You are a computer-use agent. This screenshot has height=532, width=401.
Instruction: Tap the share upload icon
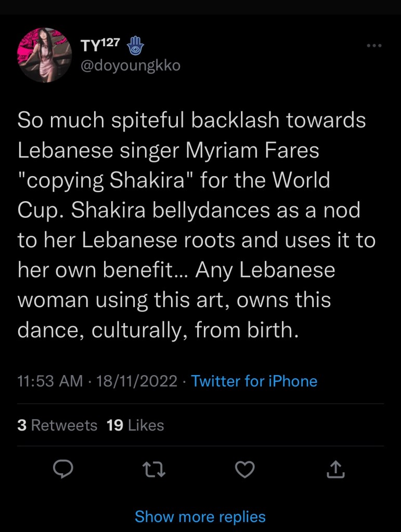pos(335,471)
